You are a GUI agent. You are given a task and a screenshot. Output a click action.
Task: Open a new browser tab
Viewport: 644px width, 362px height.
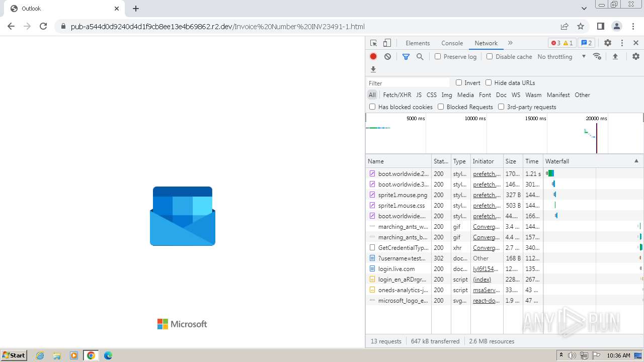(x=136, y=9)
